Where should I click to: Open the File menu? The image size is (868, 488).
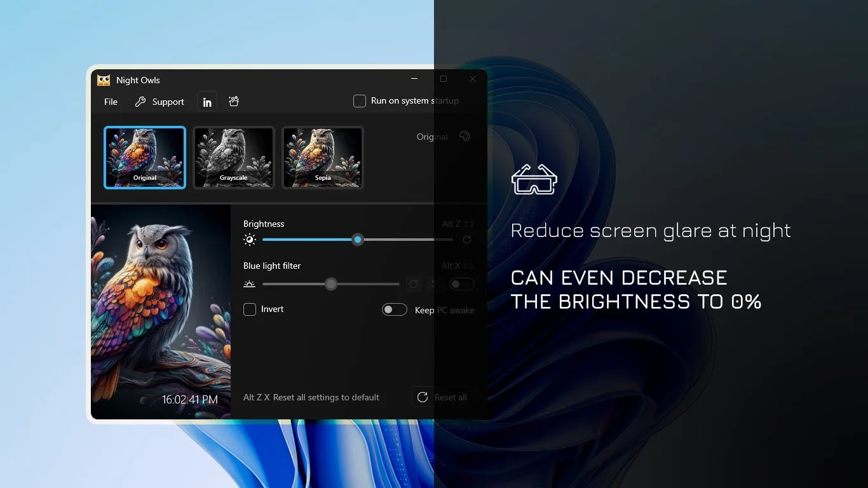pyautogui.click(x=111, y=102)
